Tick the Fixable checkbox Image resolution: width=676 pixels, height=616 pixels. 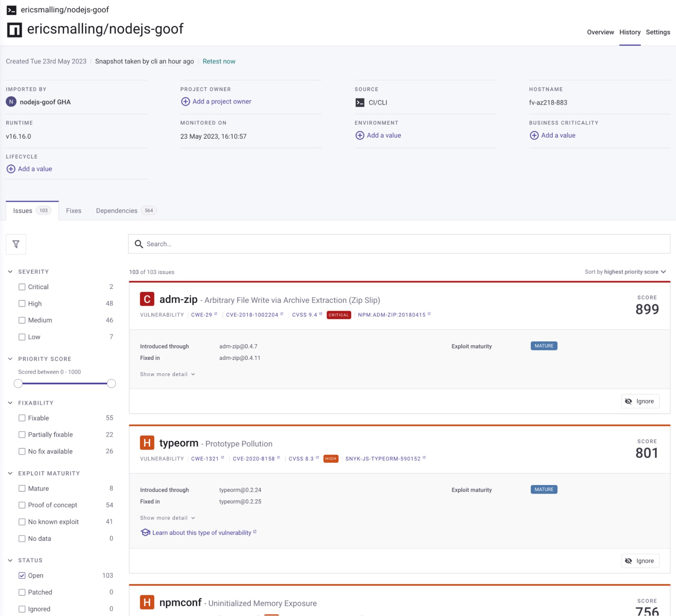22,418
